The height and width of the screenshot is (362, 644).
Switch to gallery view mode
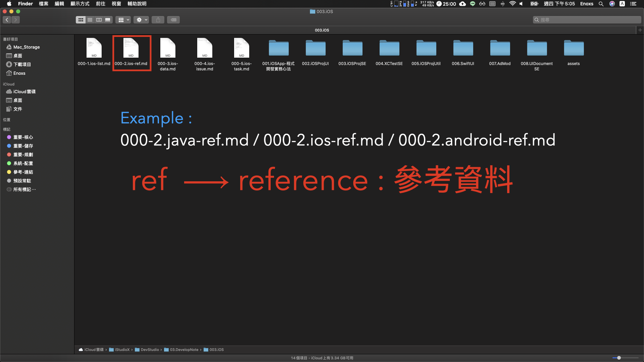click(108, 20)
